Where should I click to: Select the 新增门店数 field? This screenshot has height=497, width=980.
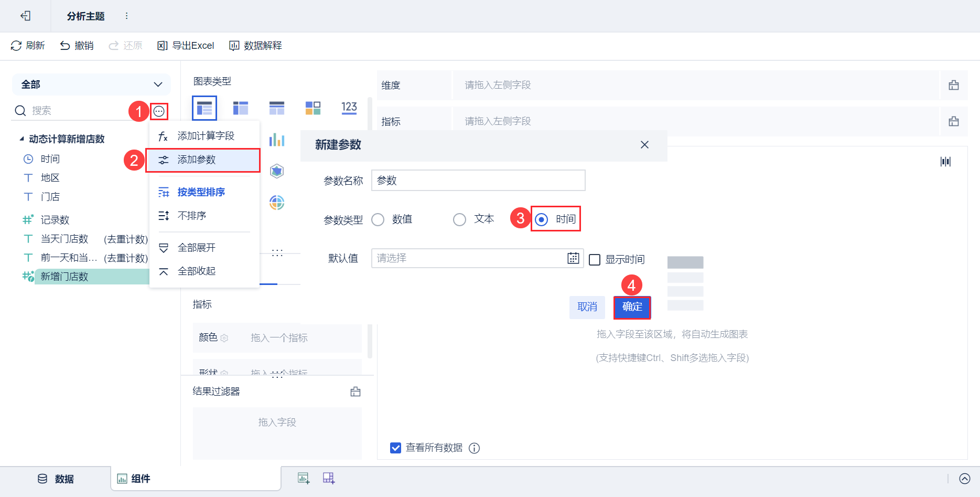[92, 277]
